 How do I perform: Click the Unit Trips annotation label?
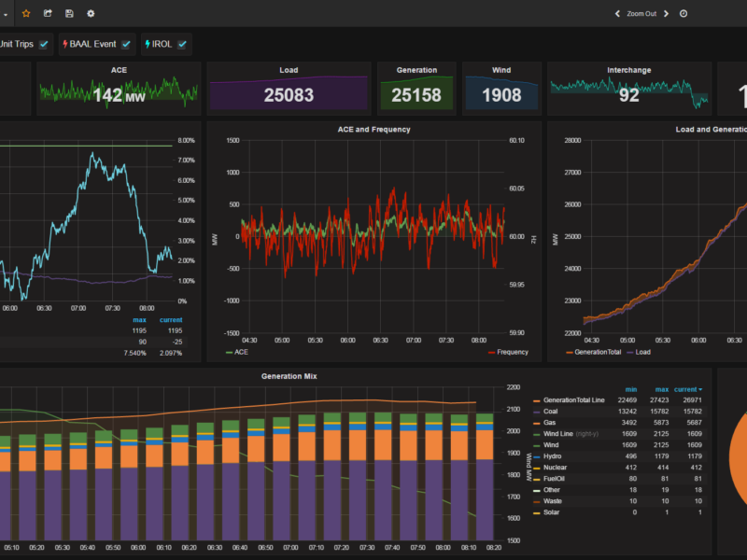click(17, 44)
